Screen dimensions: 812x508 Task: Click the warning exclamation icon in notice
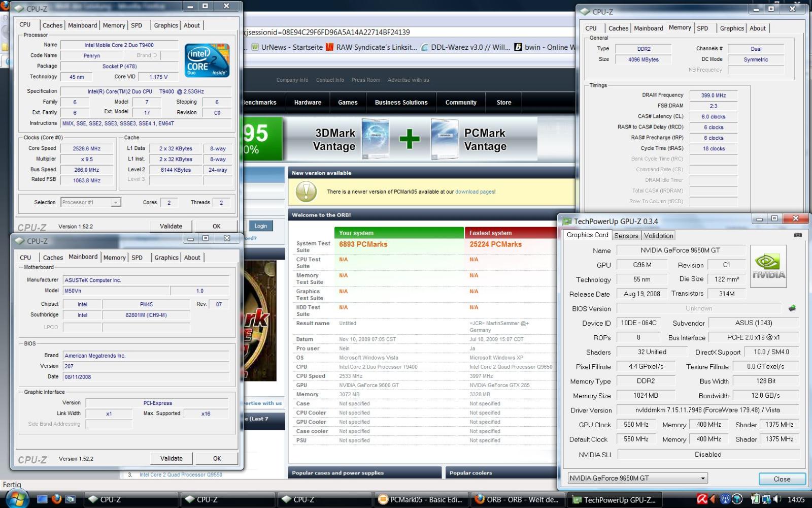coord(306,192)
